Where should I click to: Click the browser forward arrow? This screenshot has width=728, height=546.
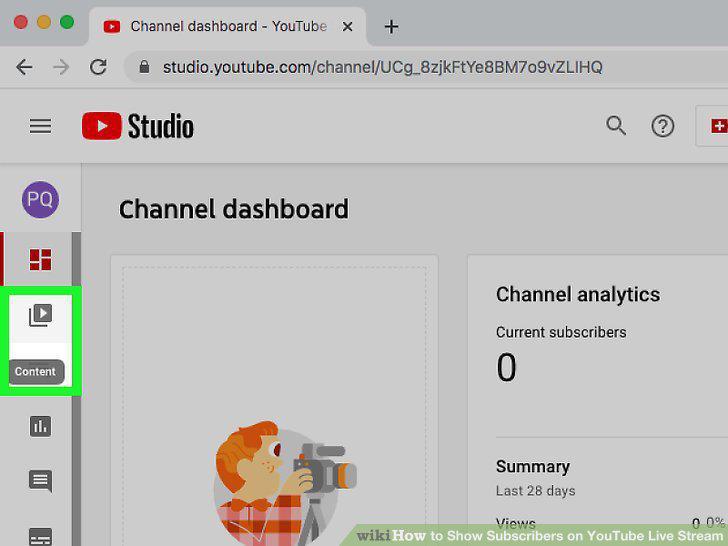coord(61,67)
